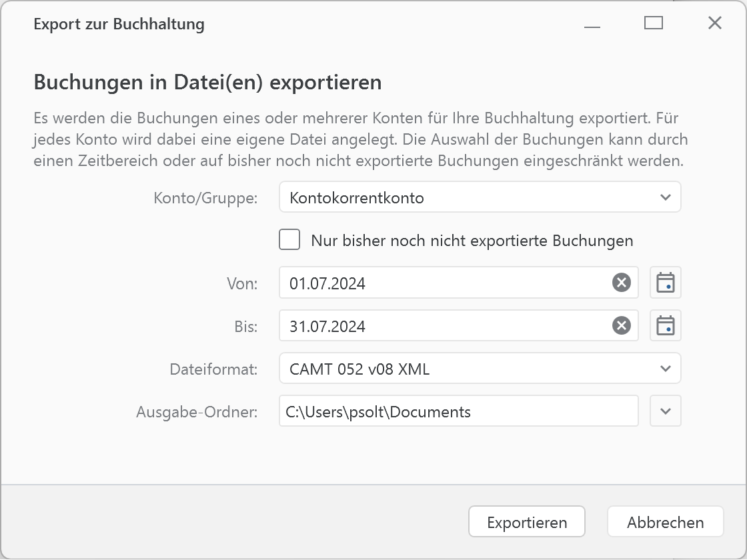The height and width of the screenshot is (560, 747).
Task: Maximize the dialog window
Action: click(x=654, y=23)
